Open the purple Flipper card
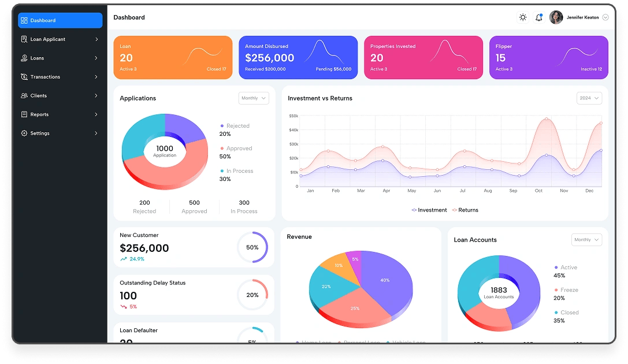 click(549, 58)
